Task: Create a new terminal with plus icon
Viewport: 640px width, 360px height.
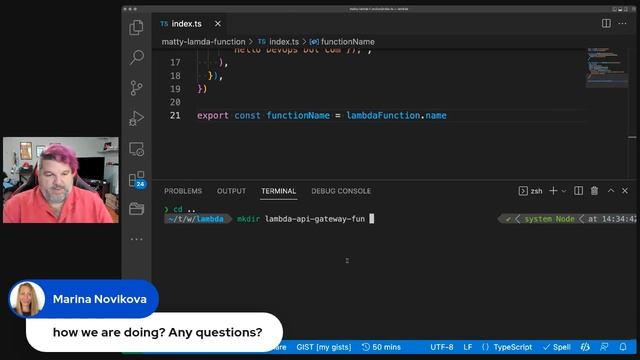Action: pyautogui.click(x=553, y=191)
